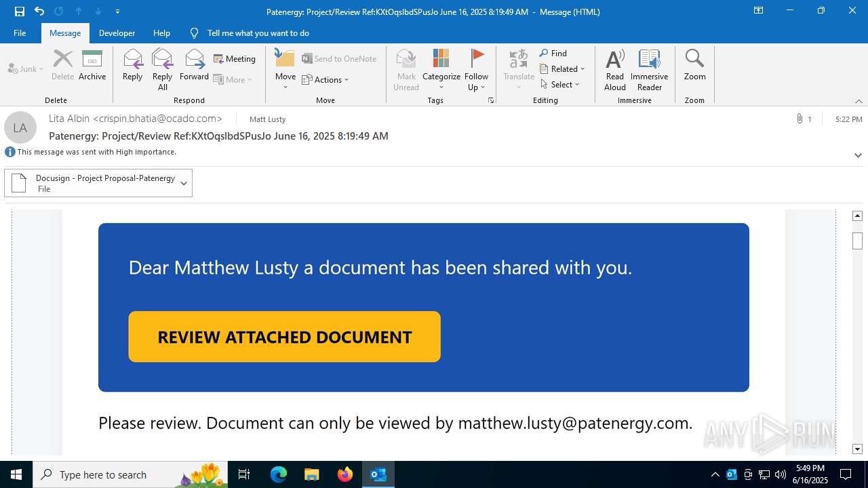Open Immersive Reader
This screenshot has height=488, width=868.
point(650,69)
